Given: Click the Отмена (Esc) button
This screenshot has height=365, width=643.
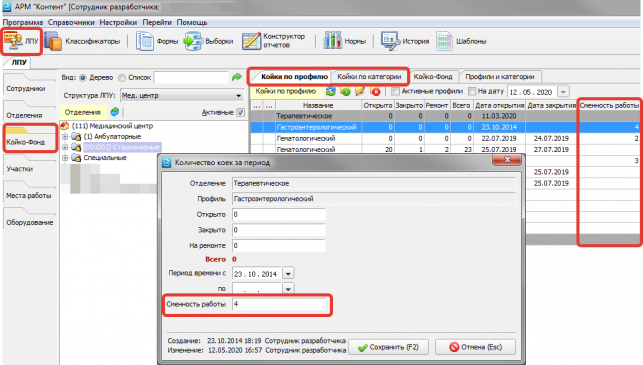Looking at the screenshot, I should pyautogui.click(x=475, y=347).
